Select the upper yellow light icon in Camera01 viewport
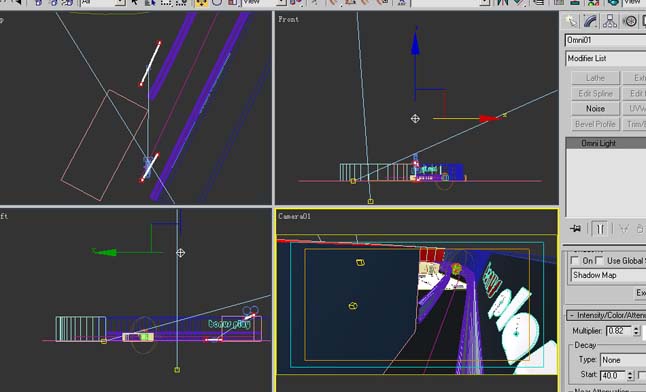Screen dimensions: 646x392 (360, 263)
